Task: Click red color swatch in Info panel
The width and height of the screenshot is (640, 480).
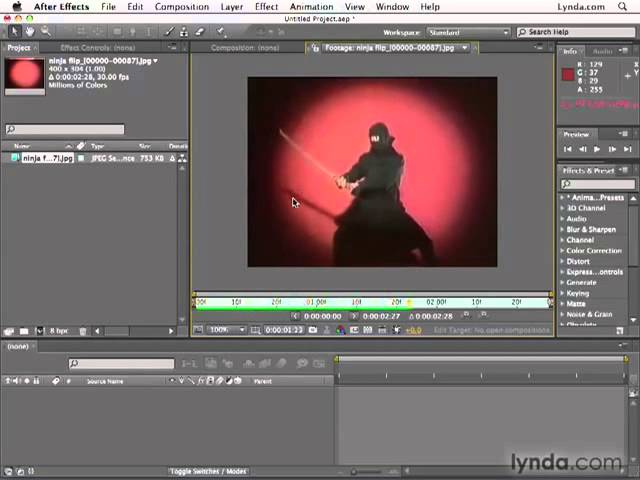Action: coord(568,75)
